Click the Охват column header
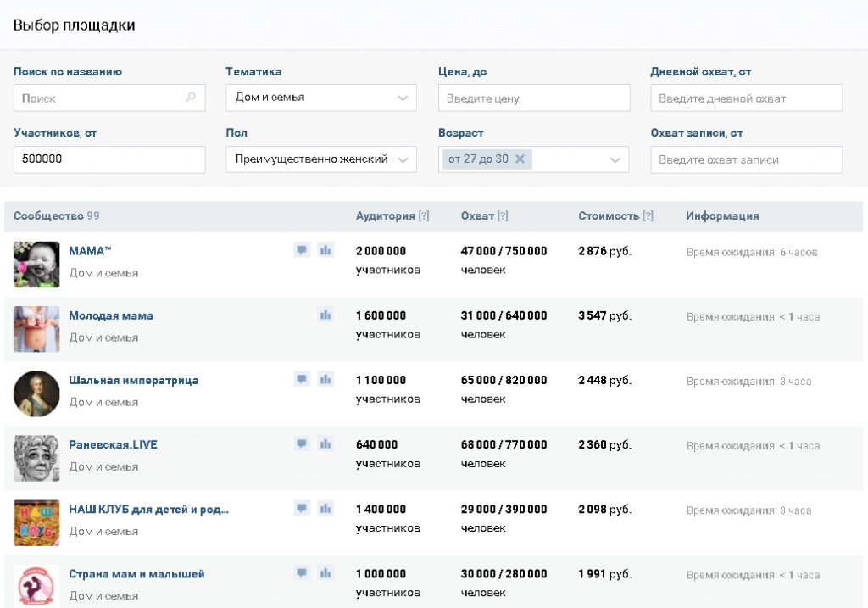Image resolution: width=868 pixels, height=608 pixels. tap(477, 216)
